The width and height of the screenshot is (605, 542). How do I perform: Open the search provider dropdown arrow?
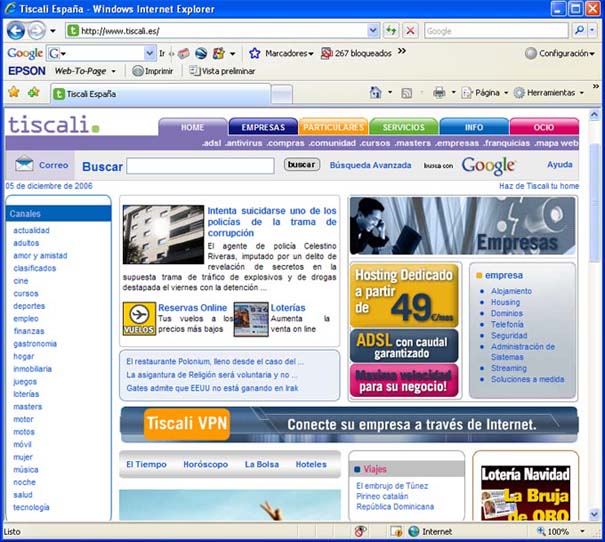(592, 30)
